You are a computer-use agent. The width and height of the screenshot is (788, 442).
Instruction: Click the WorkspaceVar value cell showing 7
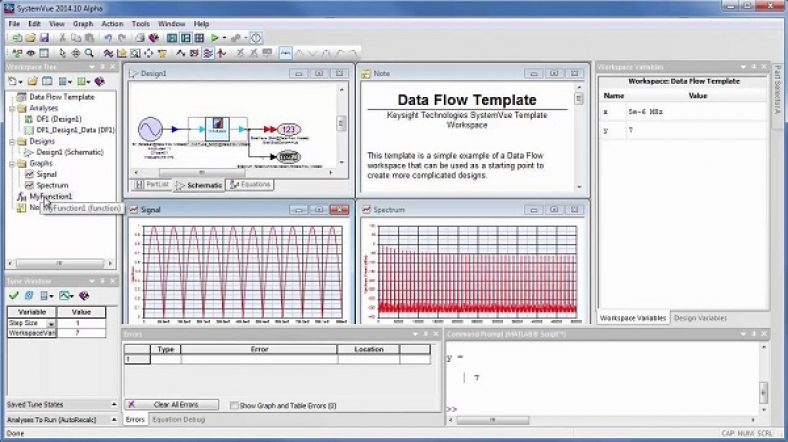coord(81,333)
